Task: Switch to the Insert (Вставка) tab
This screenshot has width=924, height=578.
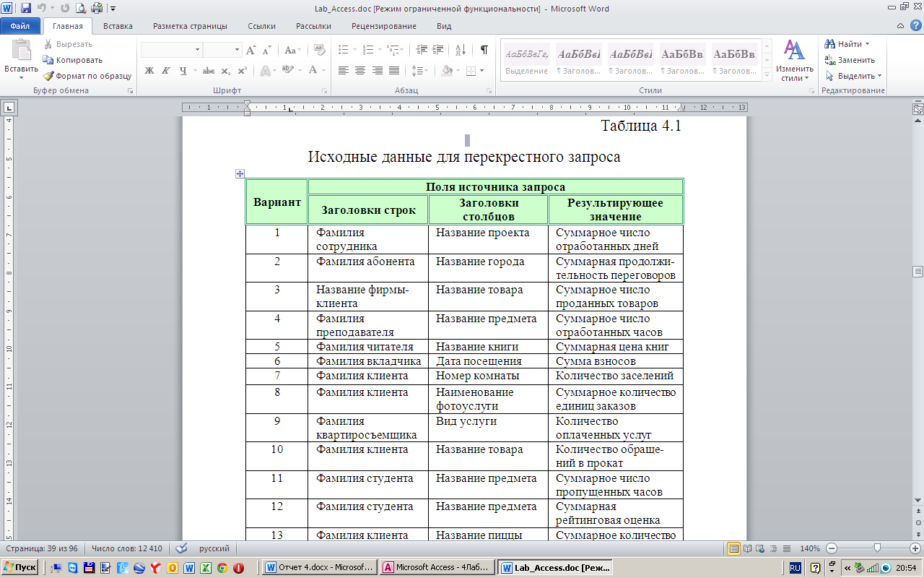Action: pos(118,26)
